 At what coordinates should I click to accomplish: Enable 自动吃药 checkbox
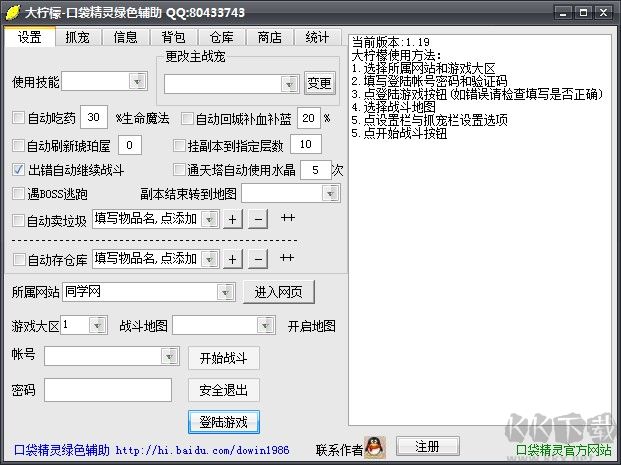(18, 118)
